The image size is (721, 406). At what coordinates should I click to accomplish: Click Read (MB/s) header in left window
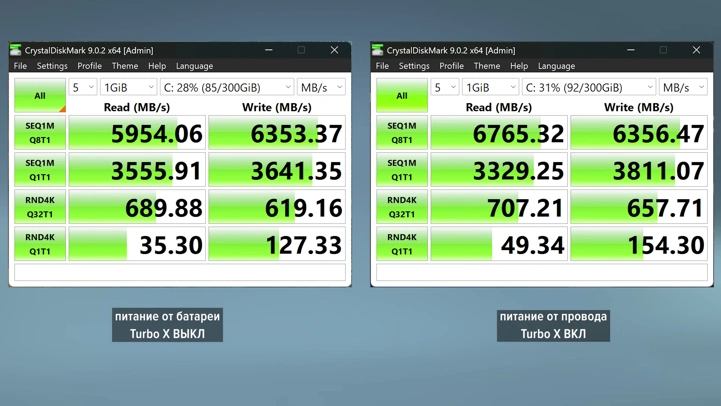tap(137, 107)
